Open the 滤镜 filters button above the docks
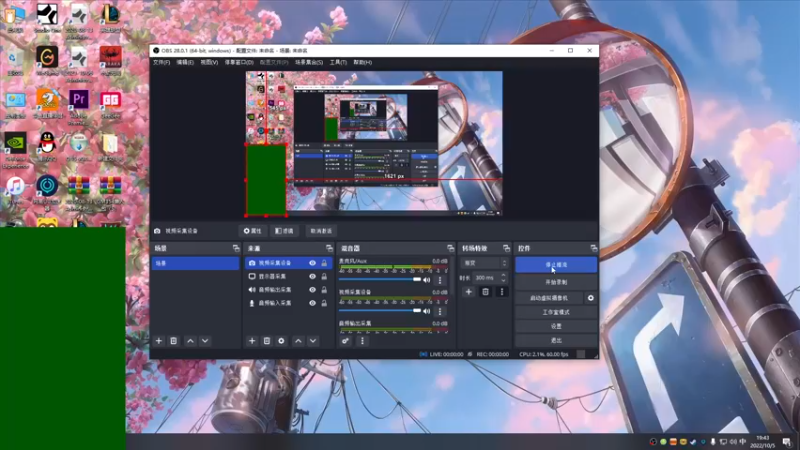Image resolution: width=800 pixels, height=450 pixels. [x=284, y=231]
